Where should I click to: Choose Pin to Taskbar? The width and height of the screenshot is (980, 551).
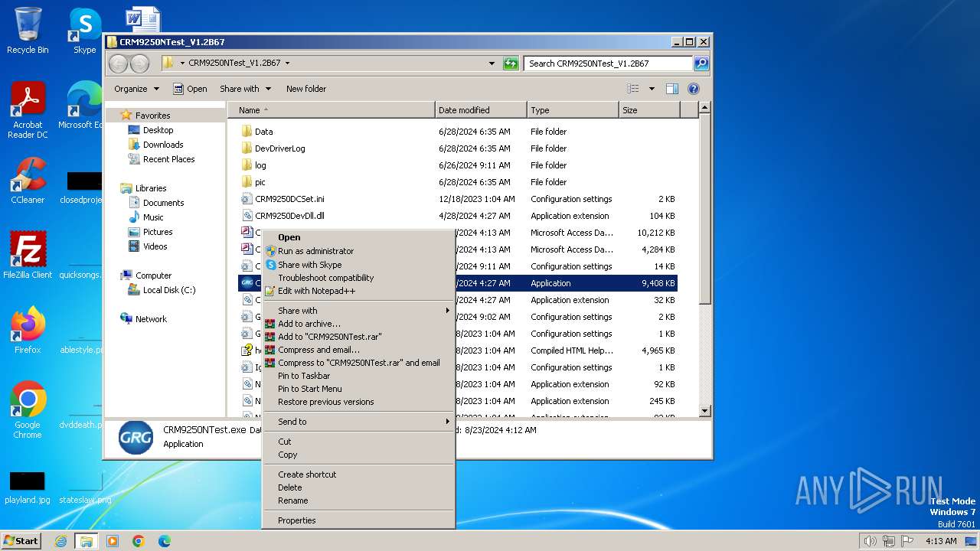tap(358, 376)
